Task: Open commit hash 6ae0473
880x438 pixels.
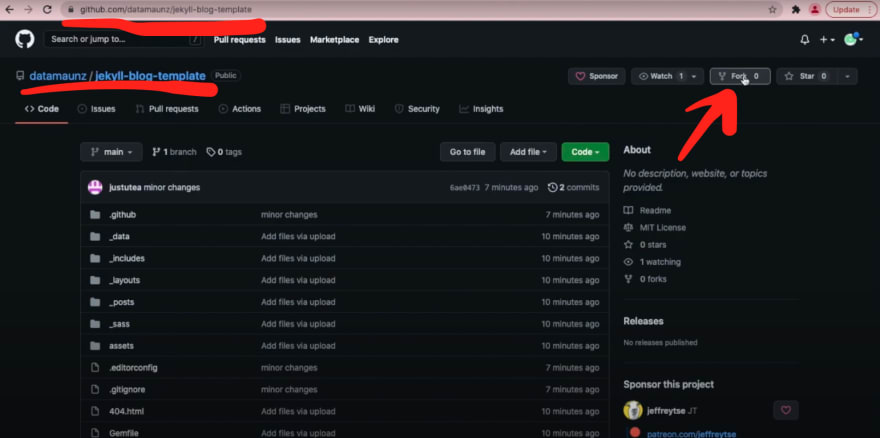Action: click(465, 188)
